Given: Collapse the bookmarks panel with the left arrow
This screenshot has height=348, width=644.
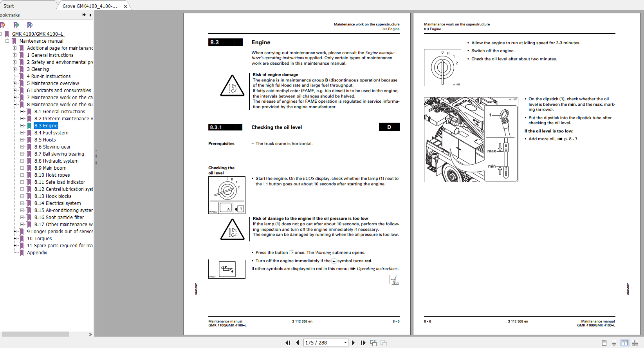Looking at the screenshot, I should pyautogui.click(x=90, y=15).
